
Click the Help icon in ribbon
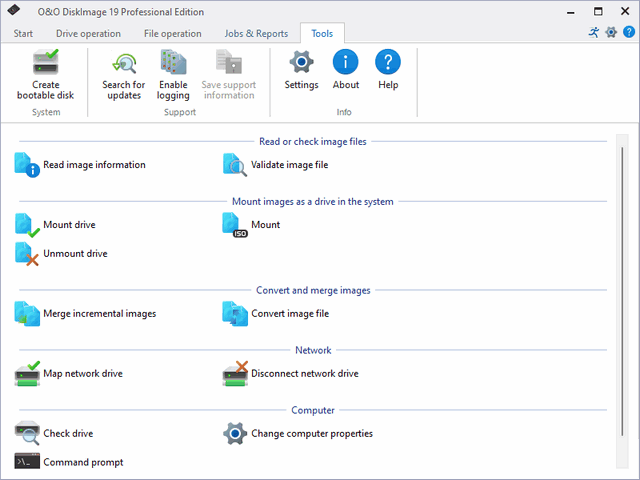388,64
